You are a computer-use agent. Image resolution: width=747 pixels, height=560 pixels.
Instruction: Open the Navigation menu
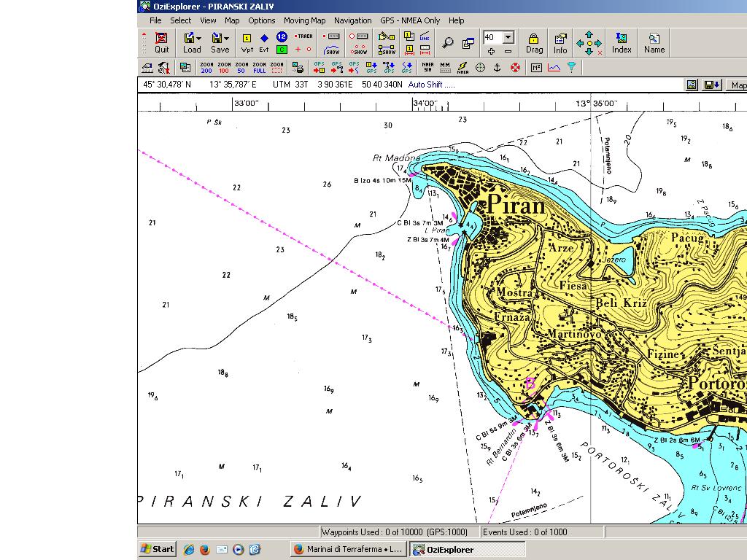[x=352, y=20]
